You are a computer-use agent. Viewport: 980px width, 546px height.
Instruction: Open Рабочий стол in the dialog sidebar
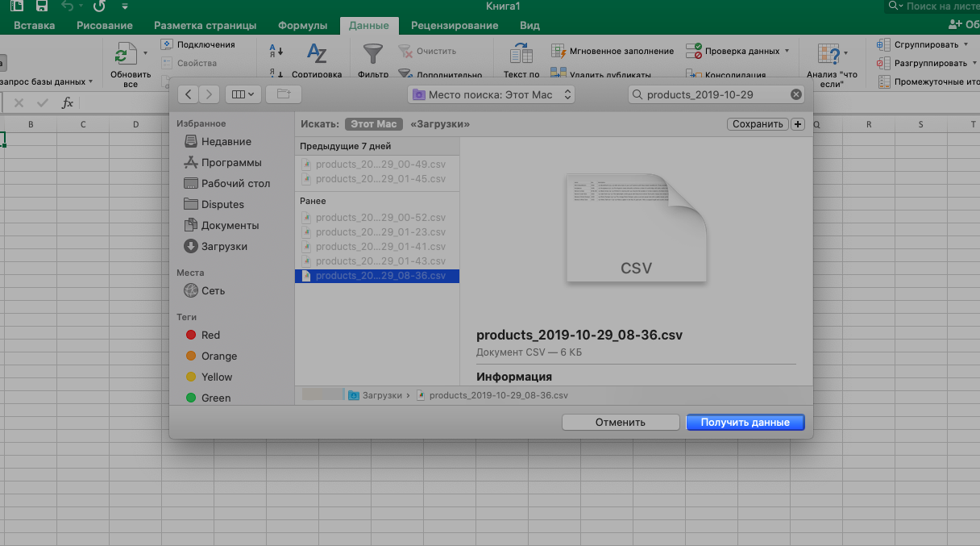226,183
